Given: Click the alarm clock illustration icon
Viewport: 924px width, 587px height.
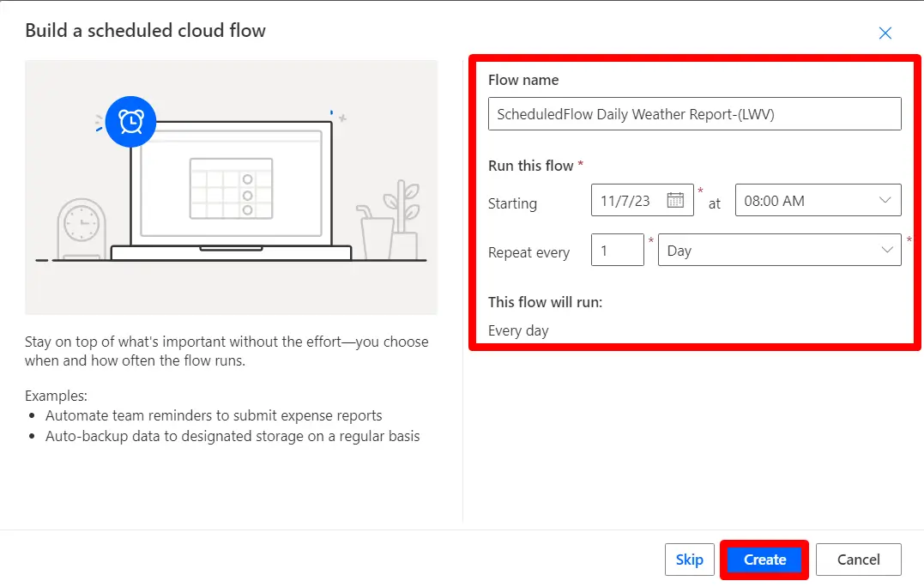Looking at the screenshot, I should (130, 121).
